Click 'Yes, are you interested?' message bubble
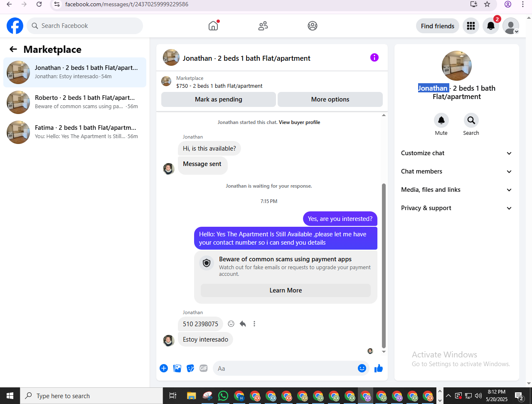532x404 pixels. coord(340,219)
